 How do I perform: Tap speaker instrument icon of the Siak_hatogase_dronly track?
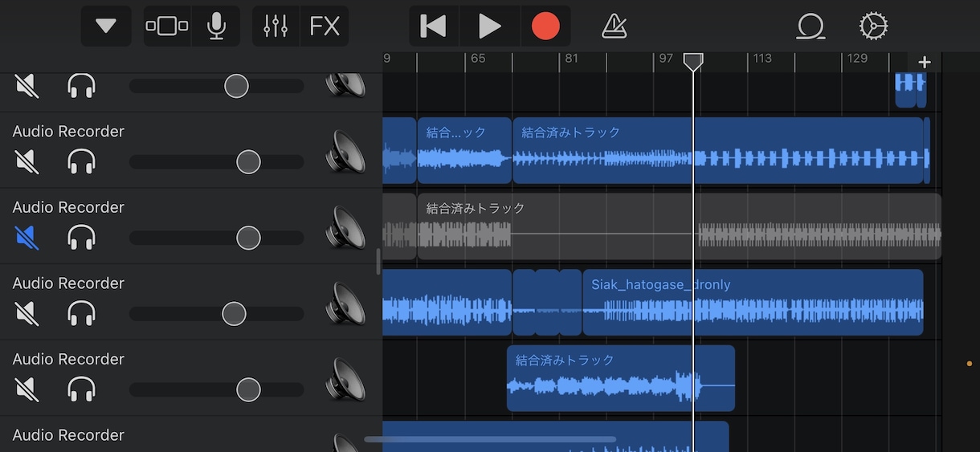coord(345,303)
